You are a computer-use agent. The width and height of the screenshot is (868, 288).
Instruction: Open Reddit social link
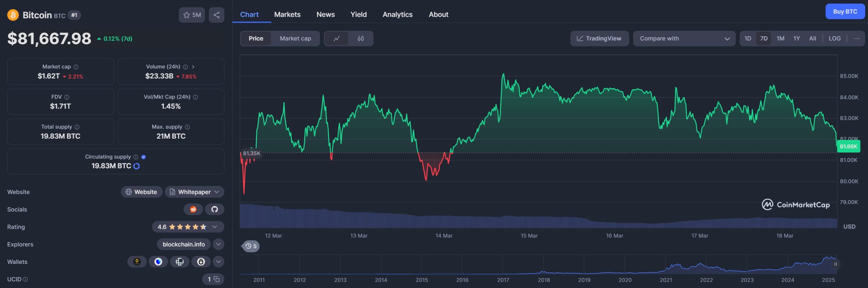193,209
